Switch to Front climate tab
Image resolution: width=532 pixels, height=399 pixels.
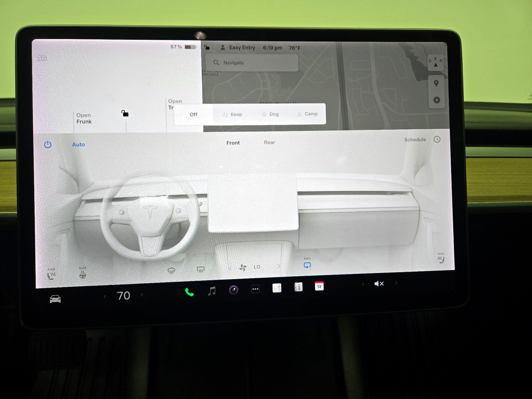point(233,143)
